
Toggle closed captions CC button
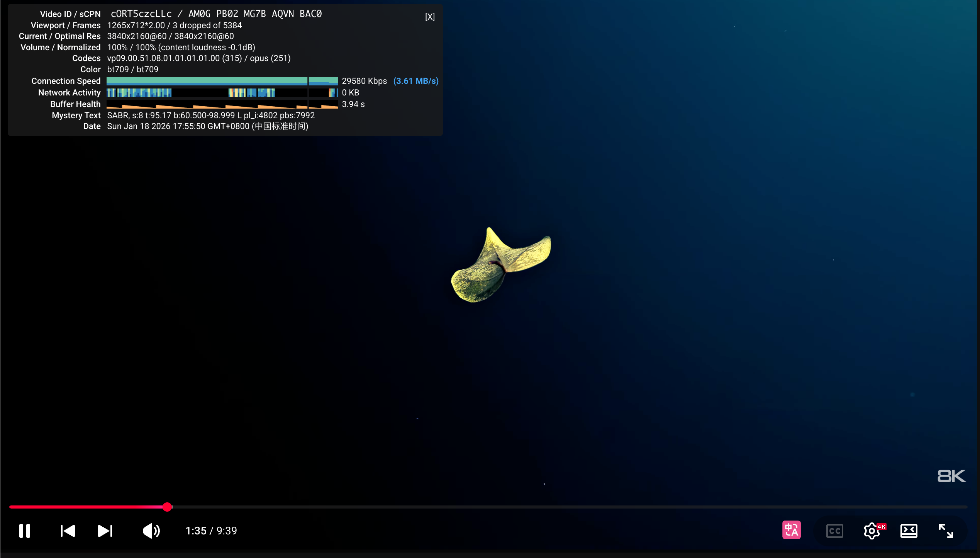[x=834, y=531]
